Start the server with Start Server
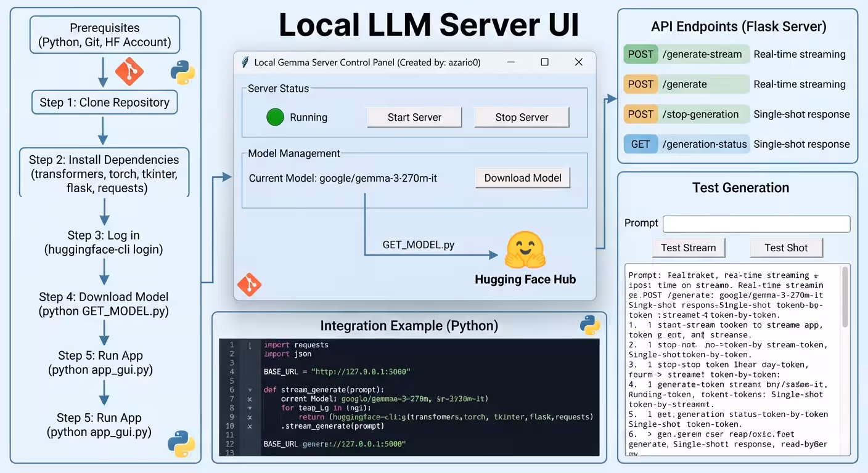Viewport: 868px width, 473px height. 414,117
